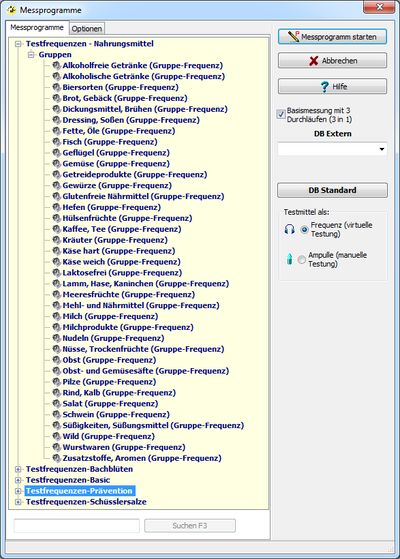Select Getreideprodukte (Gruppe-Frequenz)

click(x=135, y=175)
